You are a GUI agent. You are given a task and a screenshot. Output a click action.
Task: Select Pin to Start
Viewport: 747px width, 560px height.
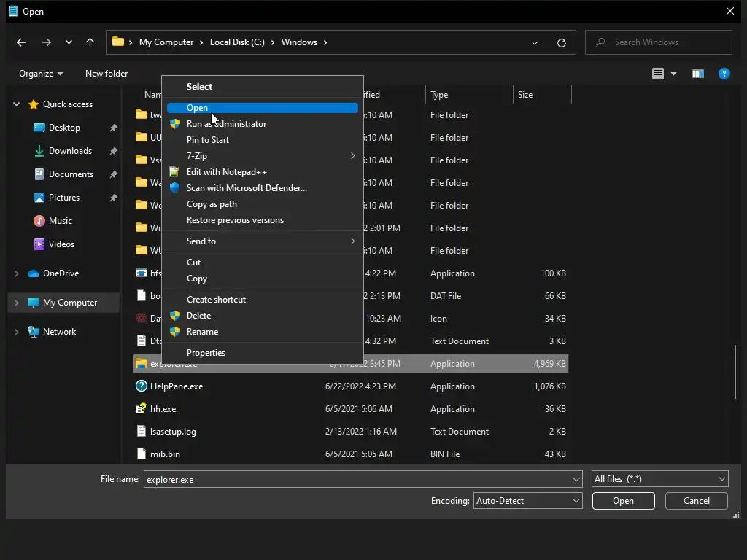(262, 140)
